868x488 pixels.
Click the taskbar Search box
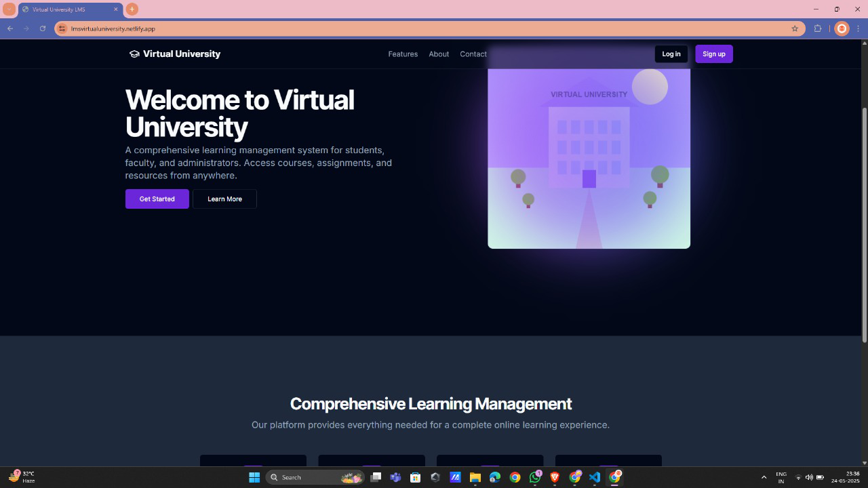(x=315, y=477)
